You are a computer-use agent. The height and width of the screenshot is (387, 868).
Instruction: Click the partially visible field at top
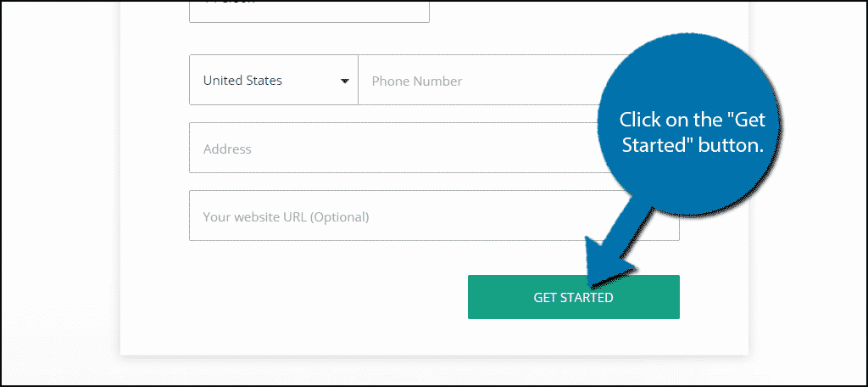pyautogui.click(x=309, y=10)
